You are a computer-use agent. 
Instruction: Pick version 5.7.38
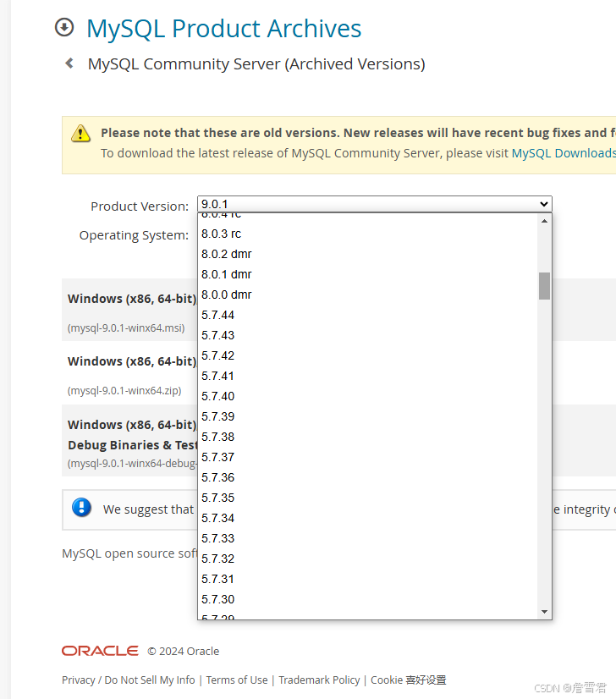coord(368,437)
